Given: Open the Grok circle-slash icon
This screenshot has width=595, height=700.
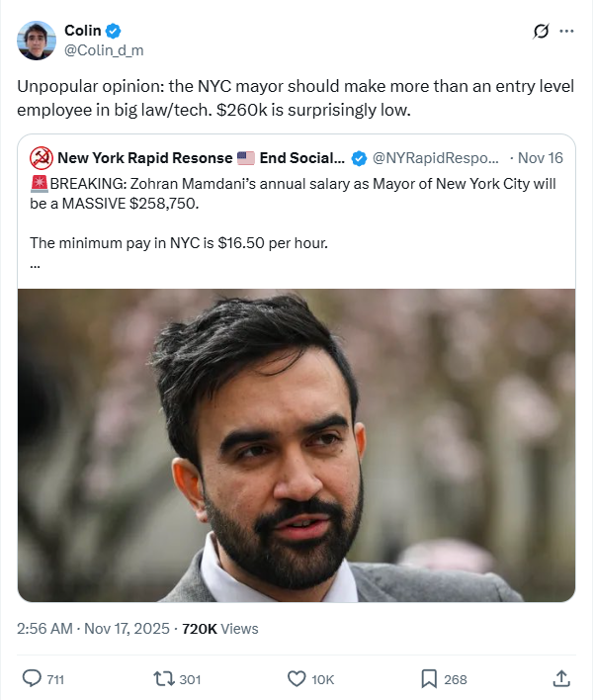Looking at the screenshot, I should 541,31.
